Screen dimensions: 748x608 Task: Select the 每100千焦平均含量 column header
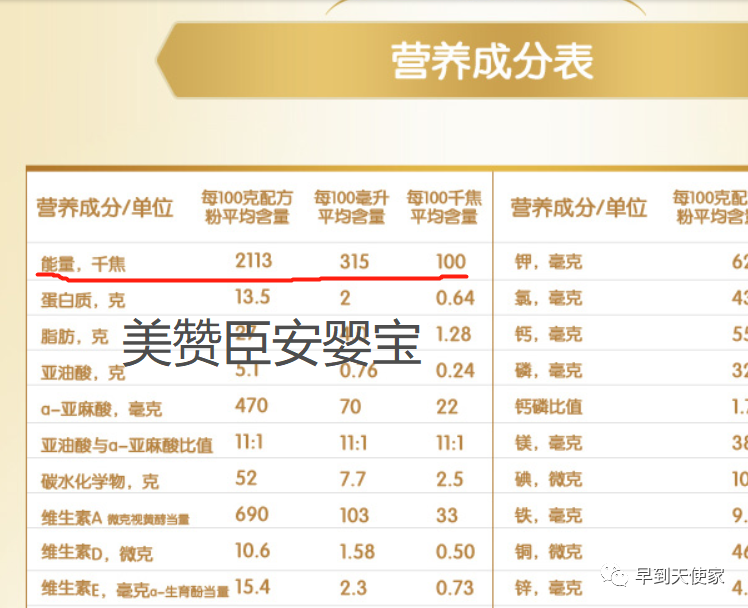point(444,207)
